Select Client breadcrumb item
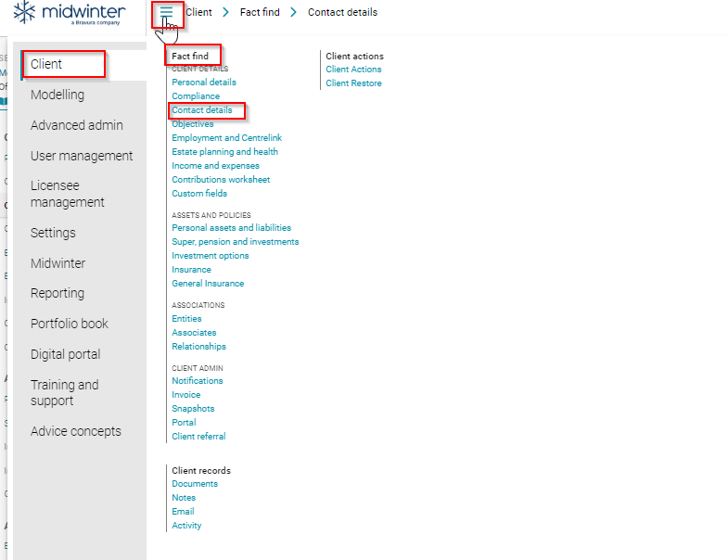Viewport: 728px width, 560px height. 198,13
